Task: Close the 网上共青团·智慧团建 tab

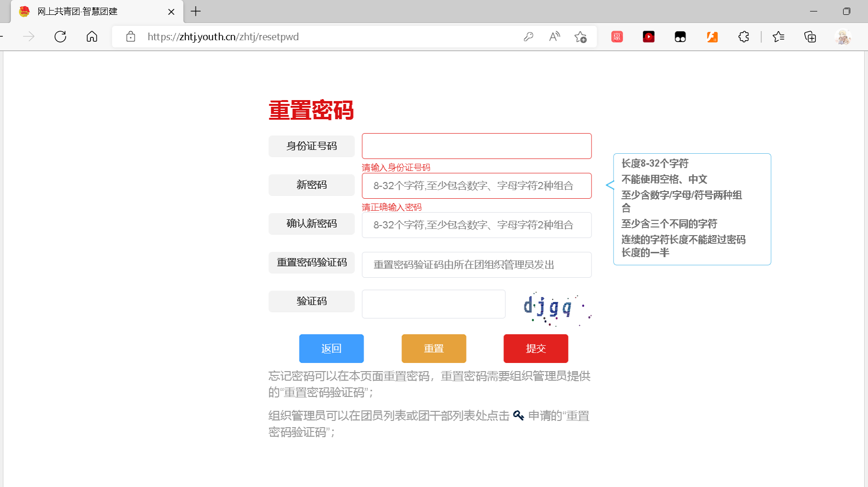Action: point(171,12)
